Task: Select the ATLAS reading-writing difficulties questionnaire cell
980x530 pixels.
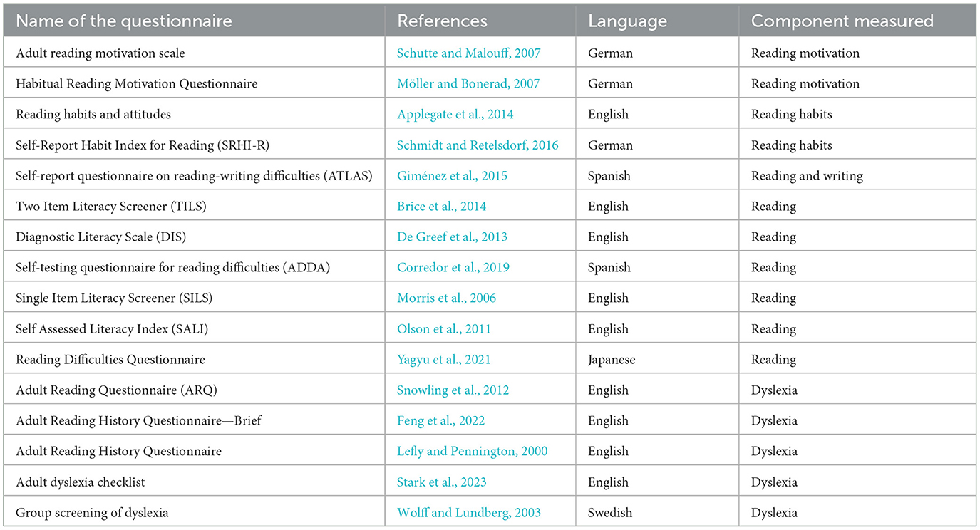Action: [x=193, y=176]
